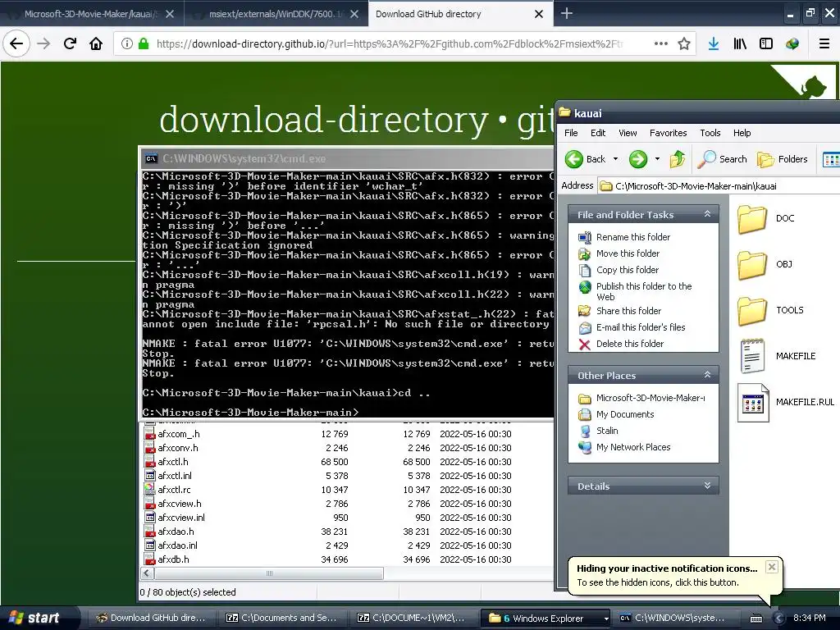Open File menu in kauai window
The width and height of the screenshot is (840, 630).
(571, 133)
